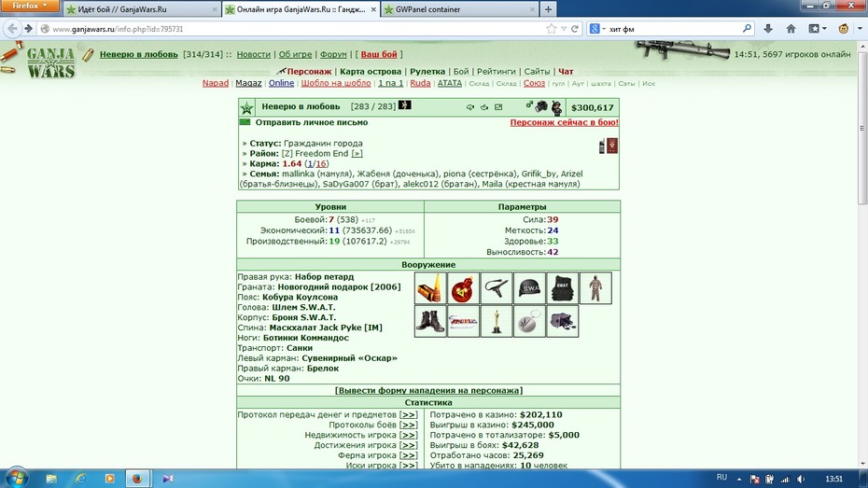This screenshot has width=868, height=488.
Task: Click 'Персонаж сейчас в бою!' link
Action: (x=564, y=122)
